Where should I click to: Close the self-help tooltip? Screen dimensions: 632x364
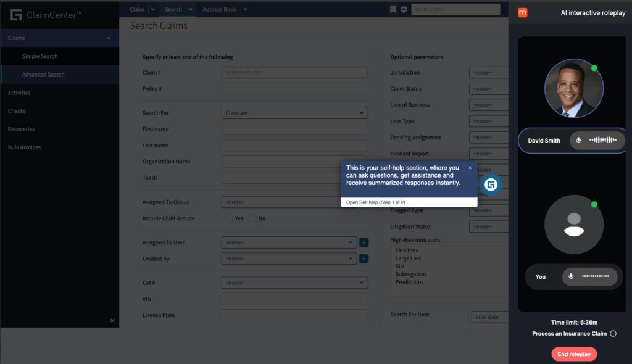(470, 168)
